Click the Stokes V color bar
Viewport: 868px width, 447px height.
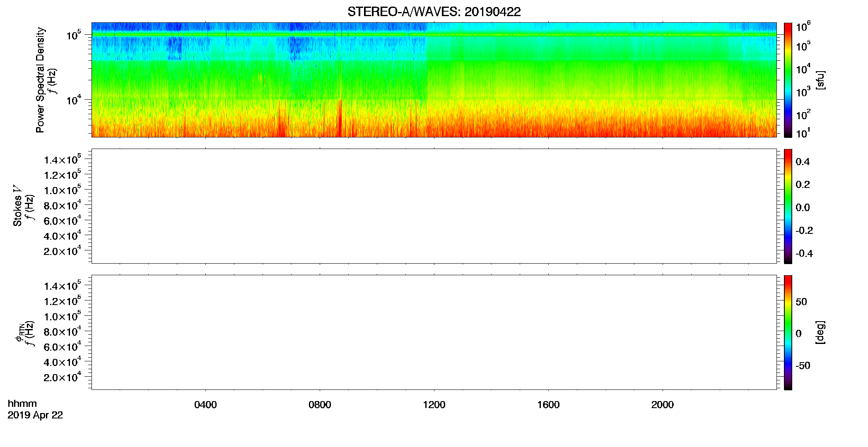[788, 206]
